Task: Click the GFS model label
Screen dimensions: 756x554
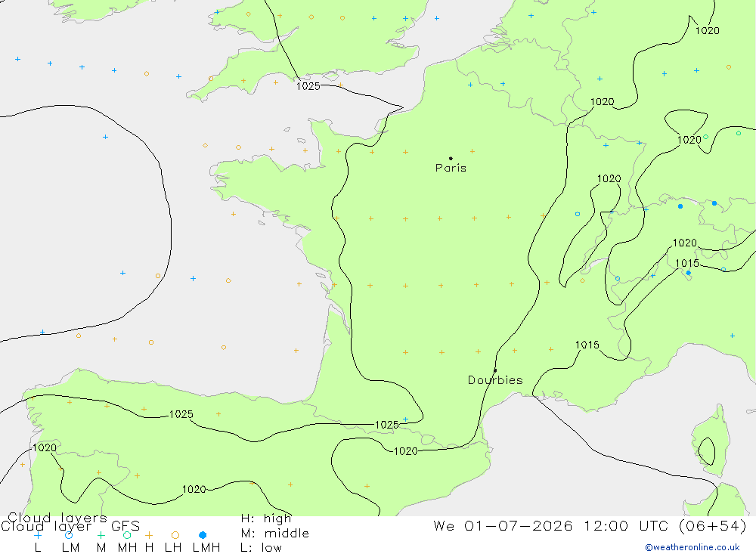Action: (125, 526)
